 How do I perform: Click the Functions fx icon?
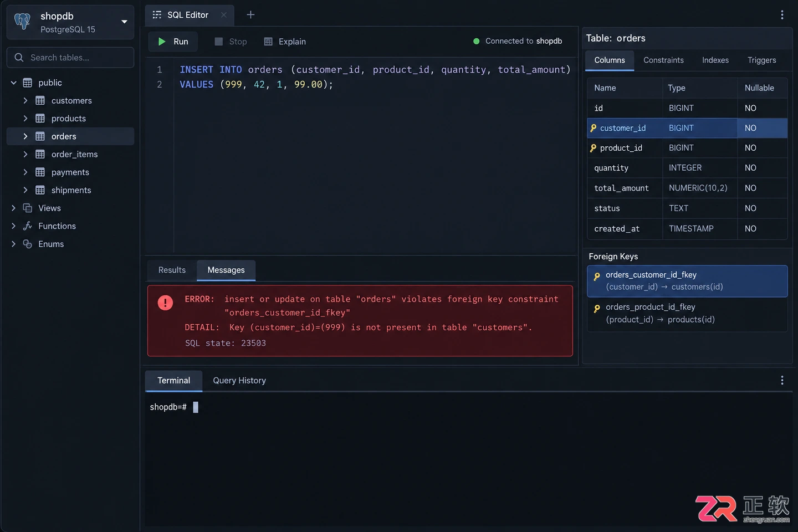(27, 226)
